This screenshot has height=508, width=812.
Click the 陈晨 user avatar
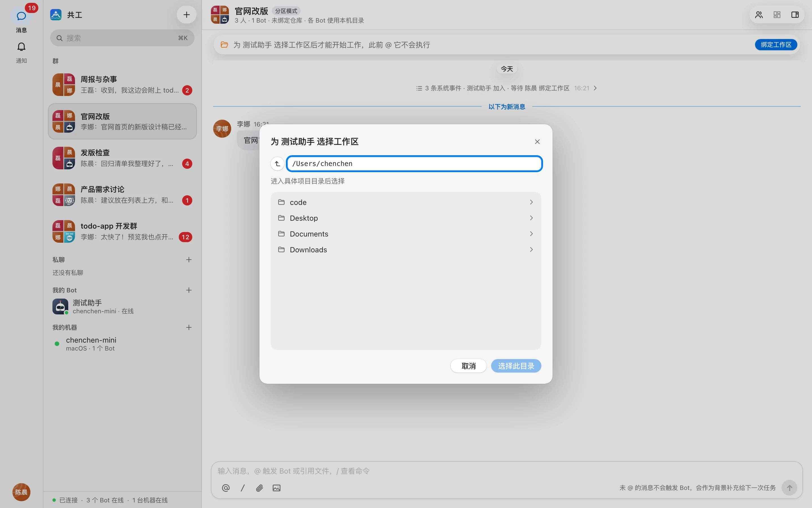coord(21,492)
